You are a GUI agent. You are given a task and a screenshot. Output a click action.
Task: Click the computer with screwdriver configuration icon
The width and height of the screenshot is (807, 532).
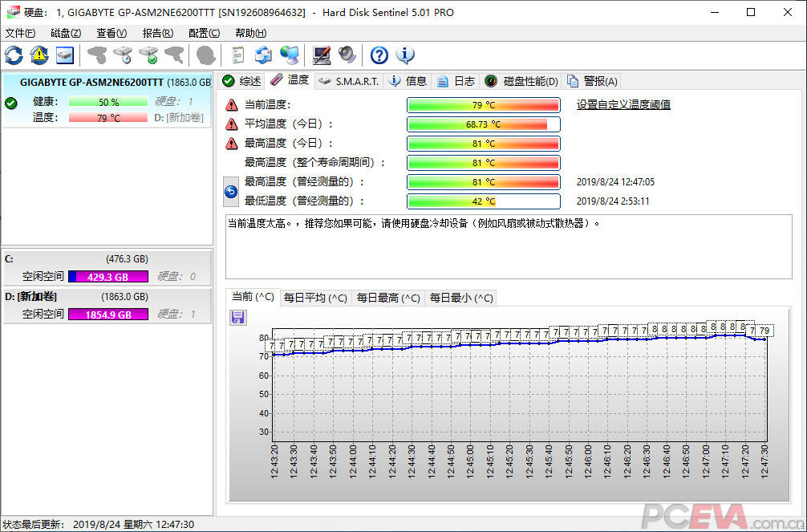pyautogui.click(x=322, y=55)
